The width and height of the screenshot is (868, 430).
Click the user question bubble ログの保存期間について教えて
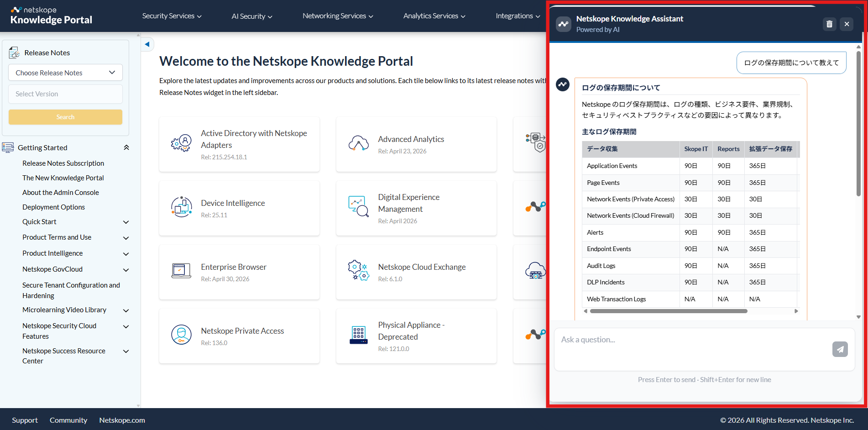pos(791,63)
